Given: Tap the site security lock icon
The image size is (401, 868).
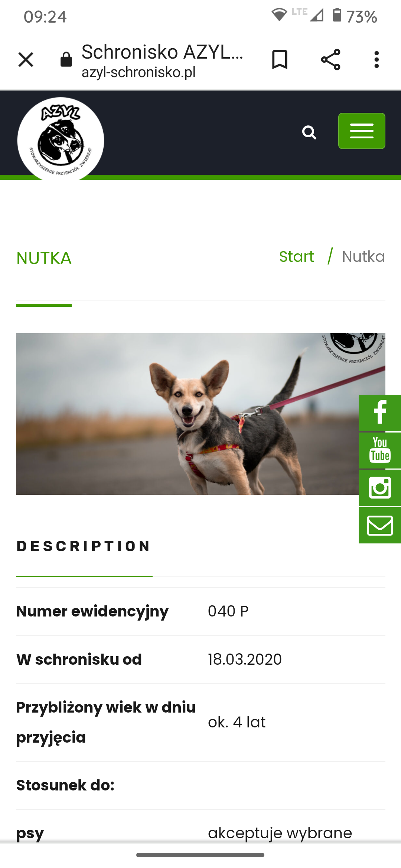Looking at the screenshot, I should tap(66, 59).
